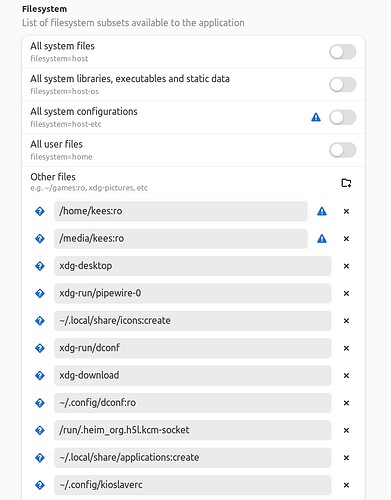Image resolution: width=391 pixels, height=500 pixels.
Task: Remove the /run/.heim_org.h5l.kcm-socket entry
Action: (346, 430)
